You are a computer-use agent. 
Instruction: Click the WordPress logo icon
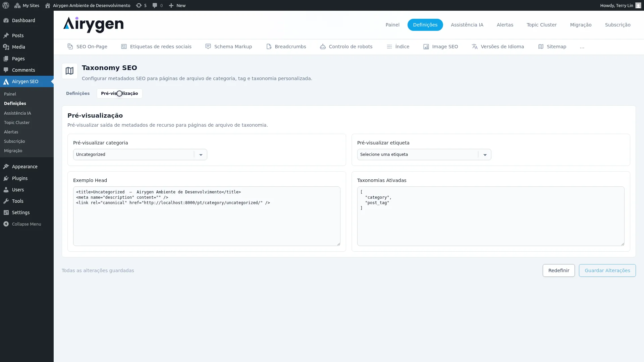point(6,5)
